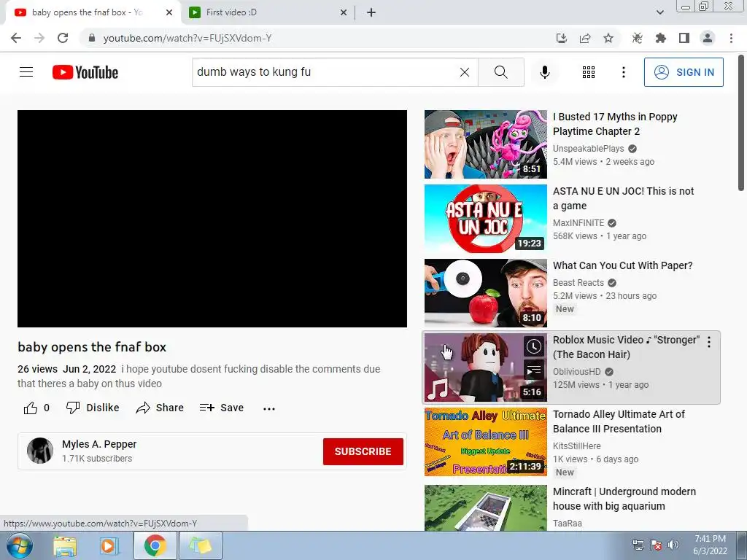Open Chrome three-dot main menu
The height and width of the screenshot is (560, 747).
click(x=731, y=38)
